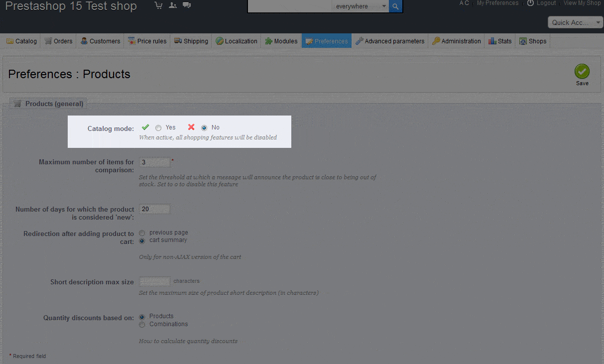Click the blue search magnifier button

coord(395,6)
